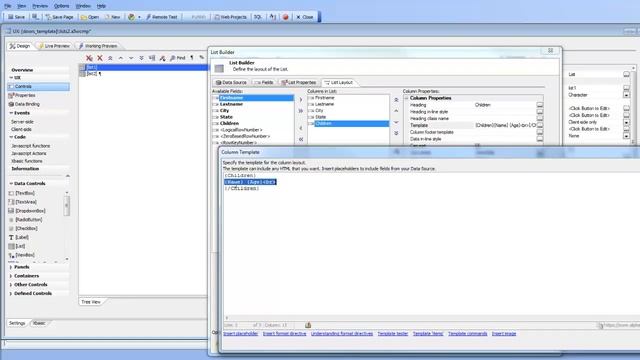The width and height of the screenshot is (640, 360).
Task: Click the Insert image link
Action: click(504, 333)
